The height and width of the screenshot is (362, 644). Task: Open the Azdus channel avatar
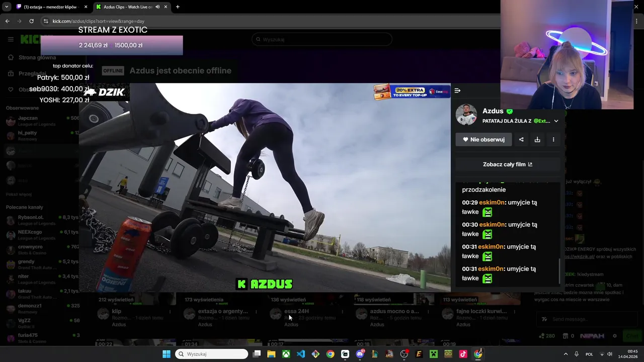(466, 115)
